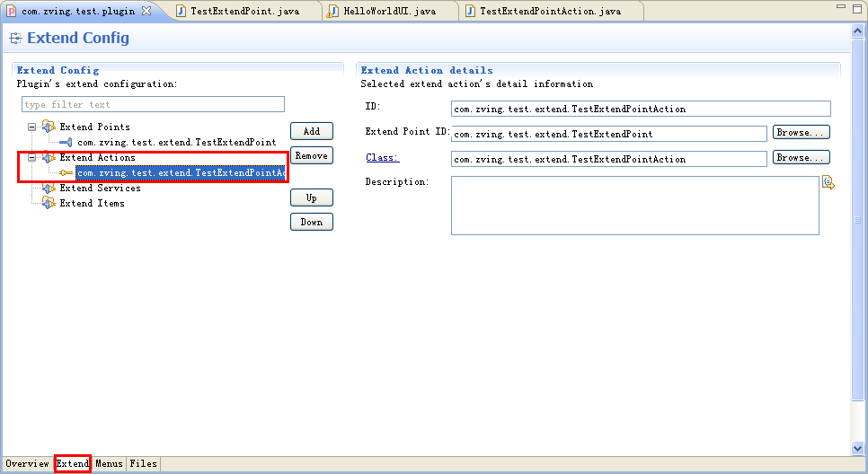Select the TestExtendPoint entry under Extend Points

[176, 142]
